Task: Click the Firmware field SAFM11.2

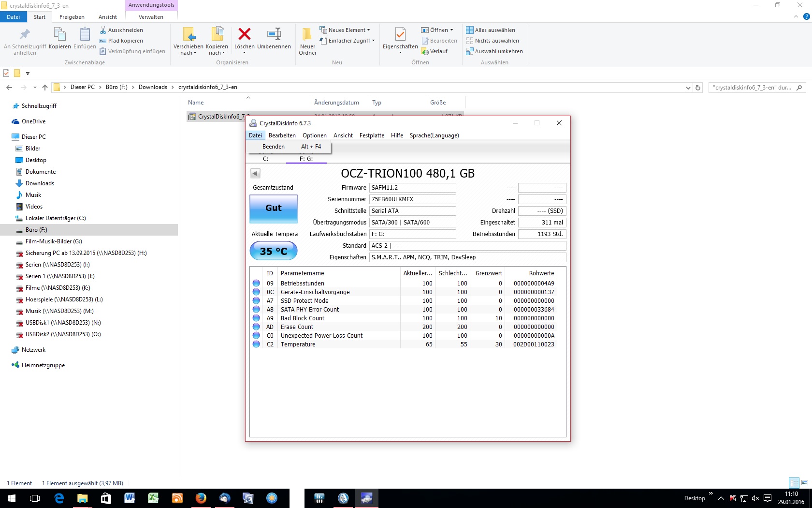Action: (x=413, y=188)
